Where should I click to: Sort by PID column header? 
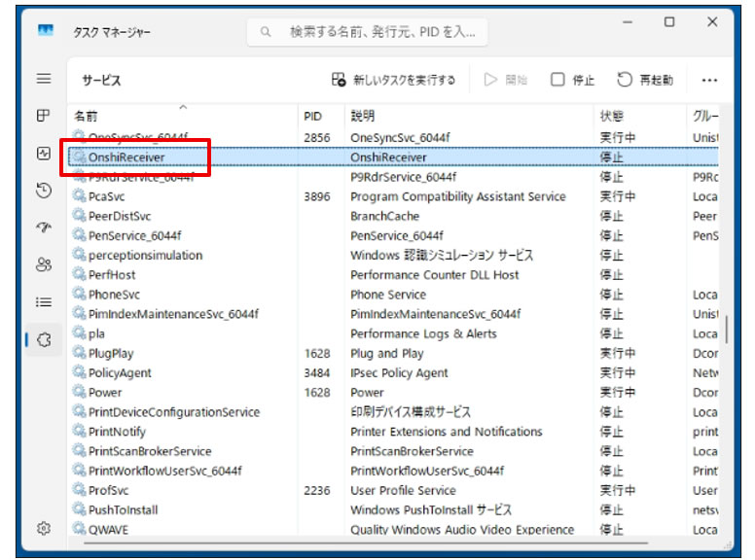tap(321, 116)
